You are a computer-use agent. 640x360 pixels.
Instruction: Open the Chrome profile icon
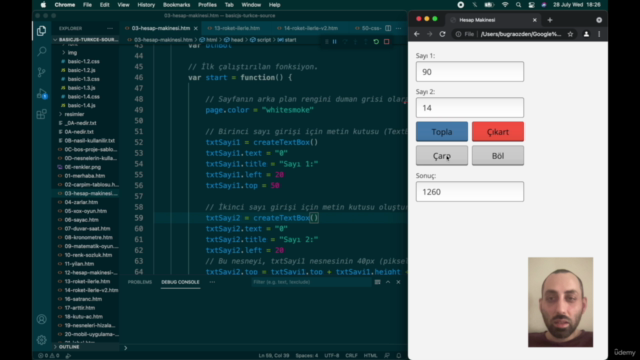[x=586, y=34]
